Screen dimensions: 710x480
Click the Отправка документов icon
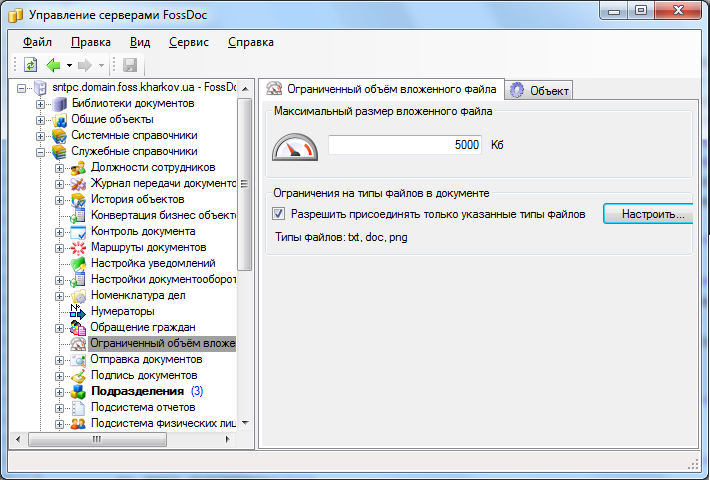(x=78, y=360)
